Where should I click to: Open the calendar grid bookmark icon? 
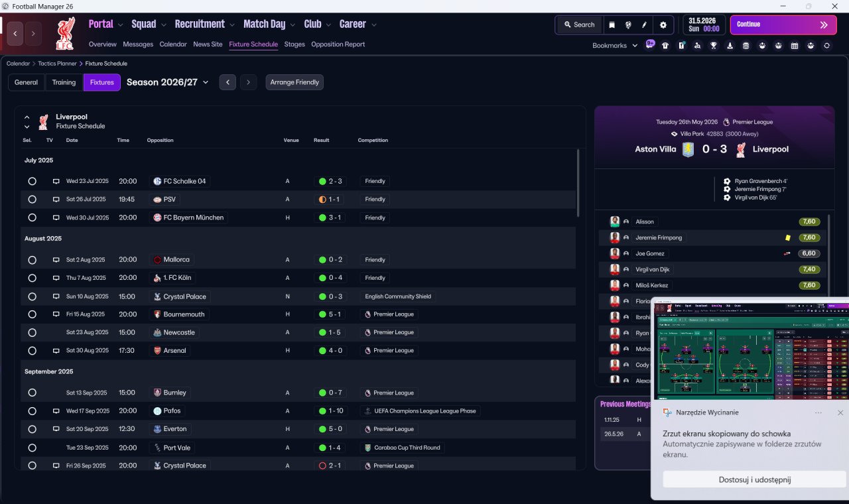point(795,46)
